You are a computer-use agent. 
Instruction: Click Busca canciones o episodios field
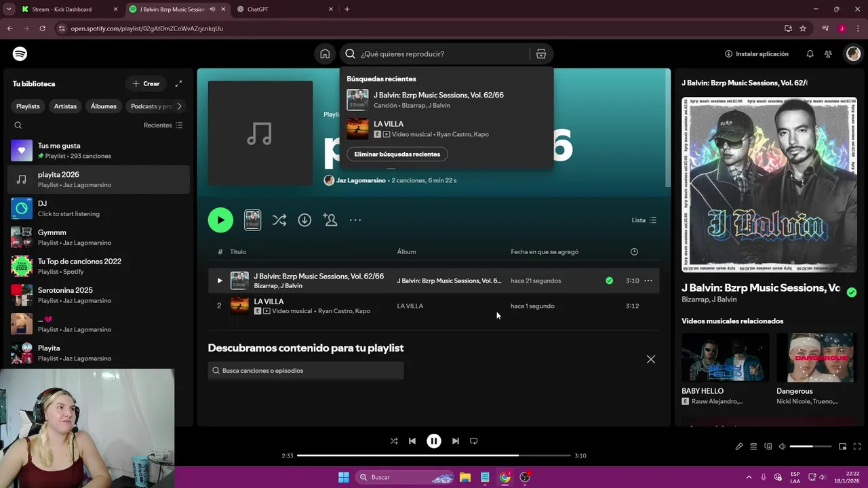[x=306, y=371]
